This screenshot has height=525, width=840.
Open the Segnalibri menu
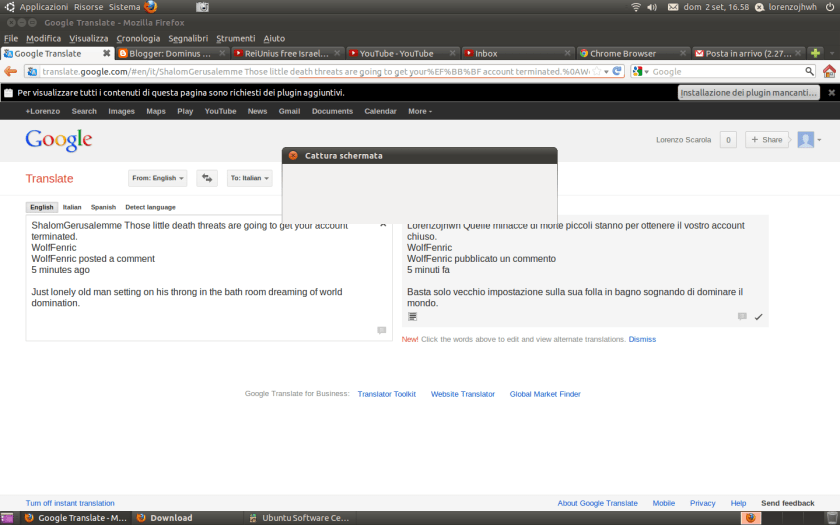pyautogui.click(x=189, y=38)
